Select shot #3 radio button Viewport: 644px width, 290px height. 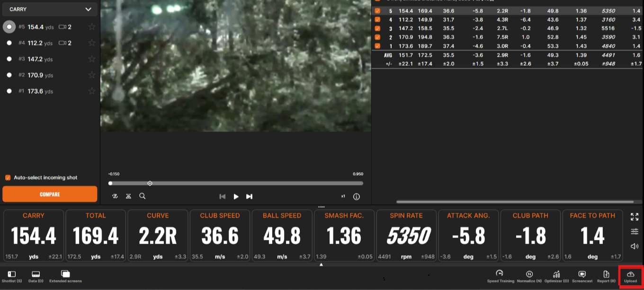point(9,59)
